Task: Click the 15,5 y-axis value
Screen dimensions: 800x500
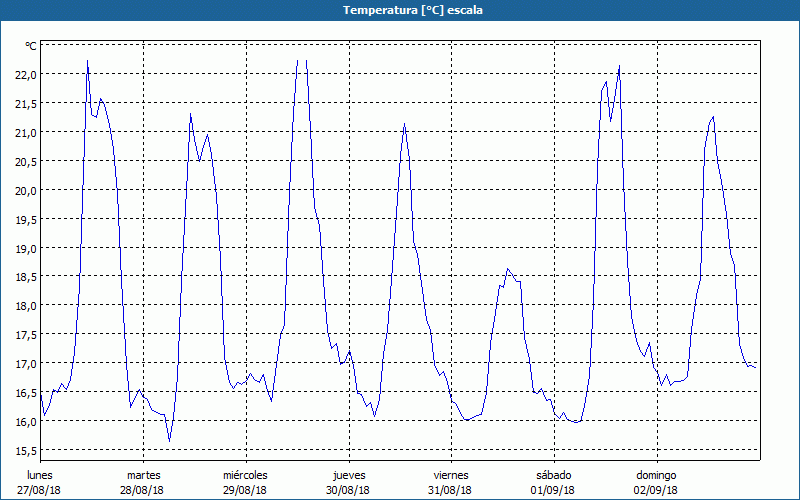Action: pos(26,451)
